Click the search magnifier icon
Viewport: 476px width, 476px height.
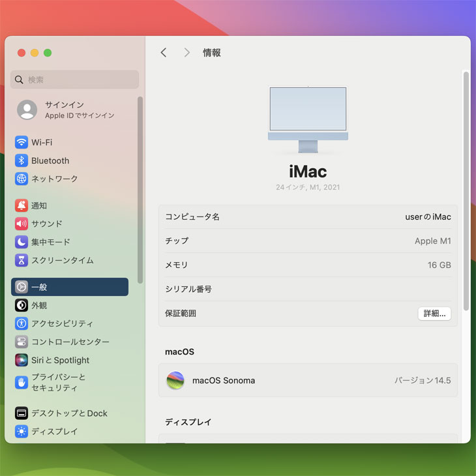19,80
